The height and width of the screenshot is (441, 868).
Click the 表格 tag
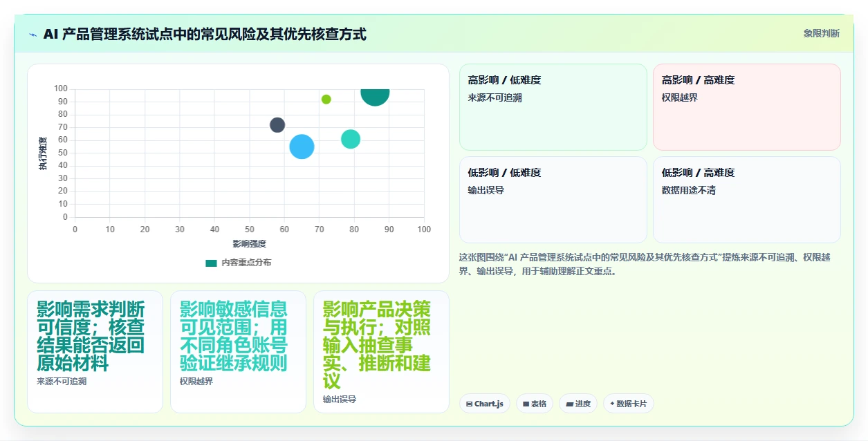tap(535, 404)
